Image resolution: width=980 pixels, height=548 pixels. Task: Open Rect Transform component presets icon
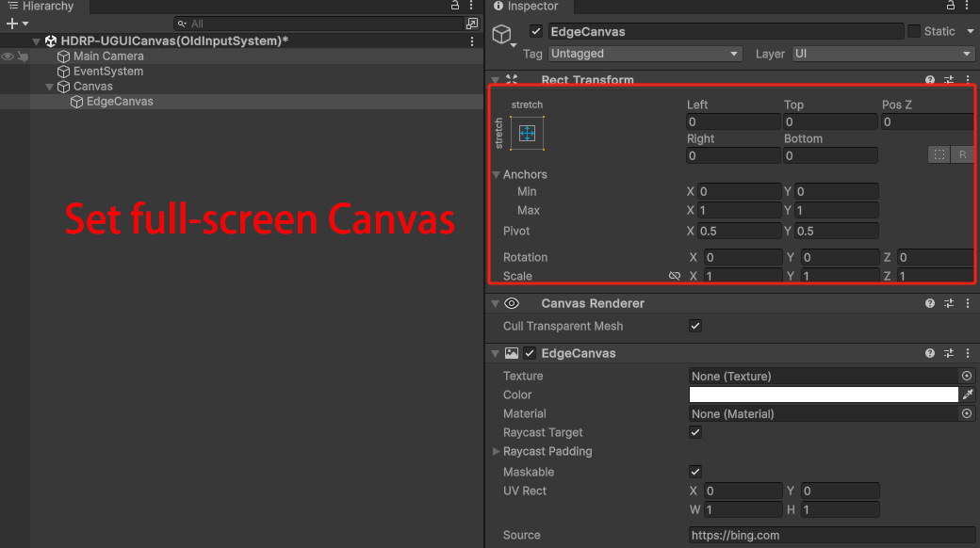click(x=949, y=79)
